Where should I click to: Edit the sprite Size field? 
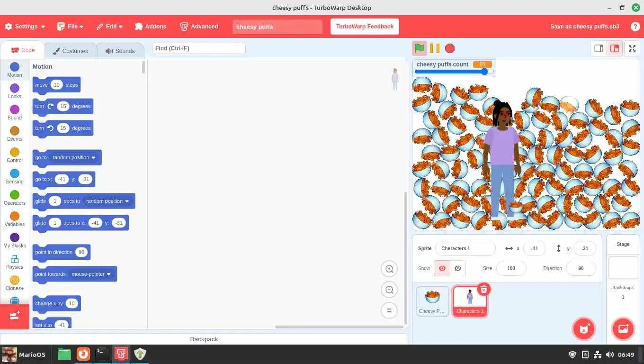511,268
